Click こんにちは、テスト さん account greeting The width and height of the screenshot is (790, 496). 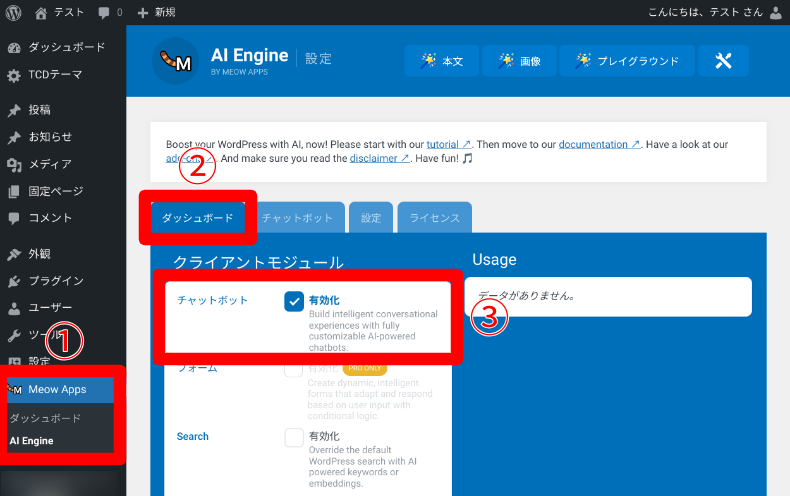tap(705, 12)
